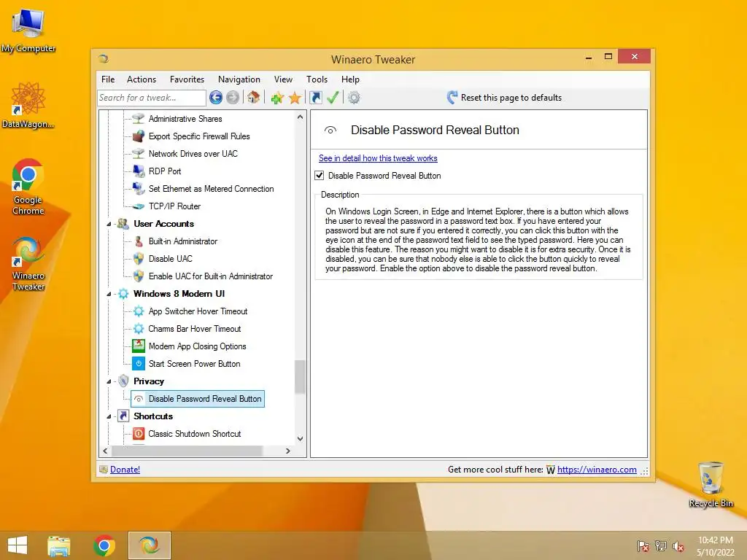Screen dimensions: 747x560
Task: Click the blue Back navigation arrow
Action: (x=216, y=98)
